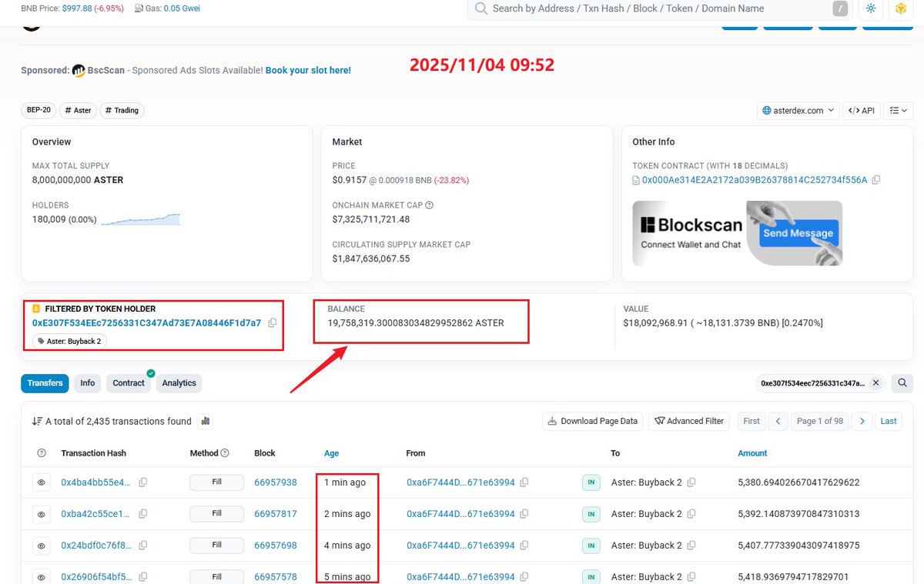
Task: Copy From address in block 66957817 row
Action: (524, 514)
